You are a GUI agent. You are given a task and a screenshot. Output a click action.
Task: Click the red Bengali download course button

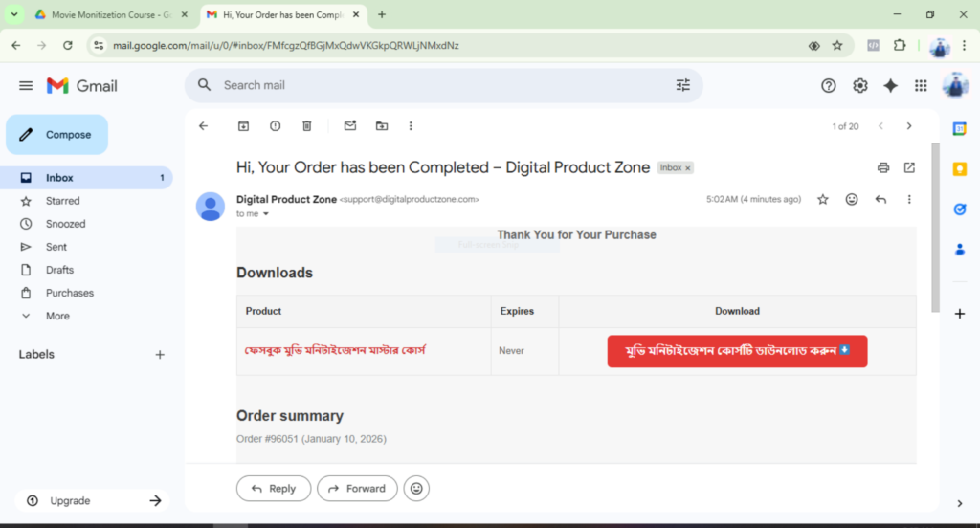click(737, 351)
